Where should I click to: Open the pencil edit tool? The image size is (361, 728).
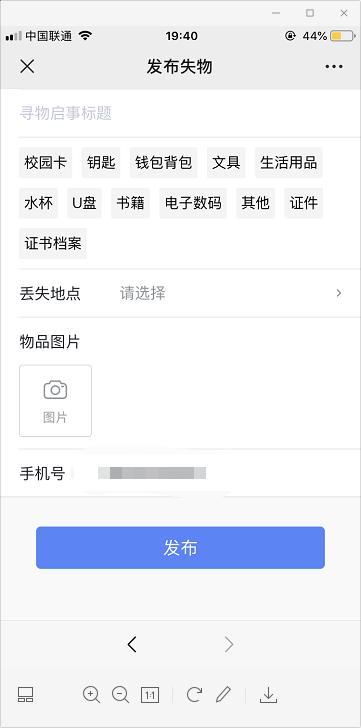pyautogui.click(x=223, y=695)
